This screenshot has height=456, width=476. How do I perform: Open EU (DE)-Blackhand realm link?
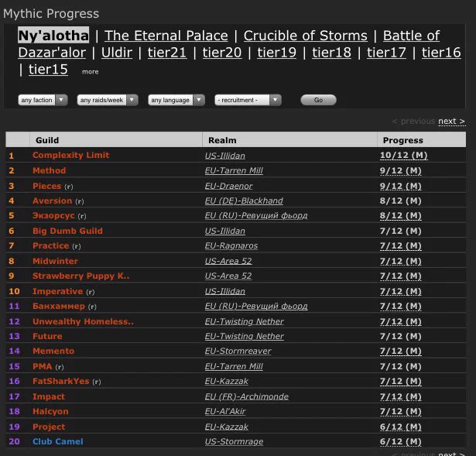(244, 201)
